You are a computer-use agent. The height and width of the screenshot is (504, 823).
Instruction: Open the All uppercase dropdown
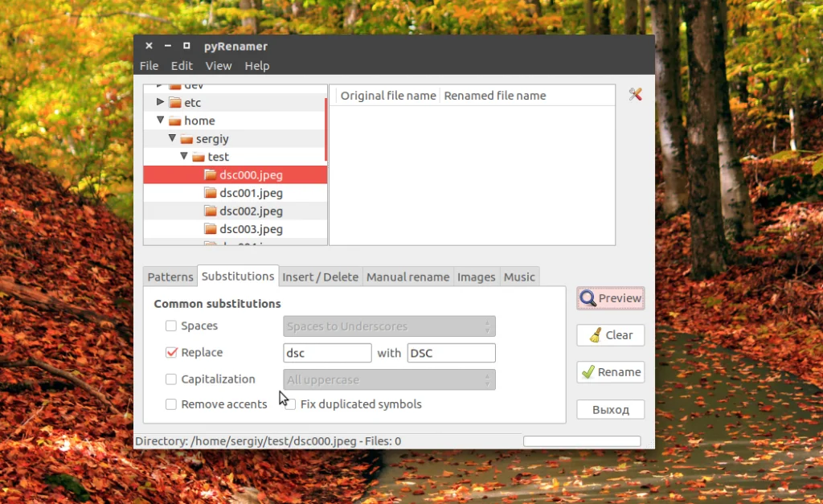pyautogui.click(x=389, y=379)
